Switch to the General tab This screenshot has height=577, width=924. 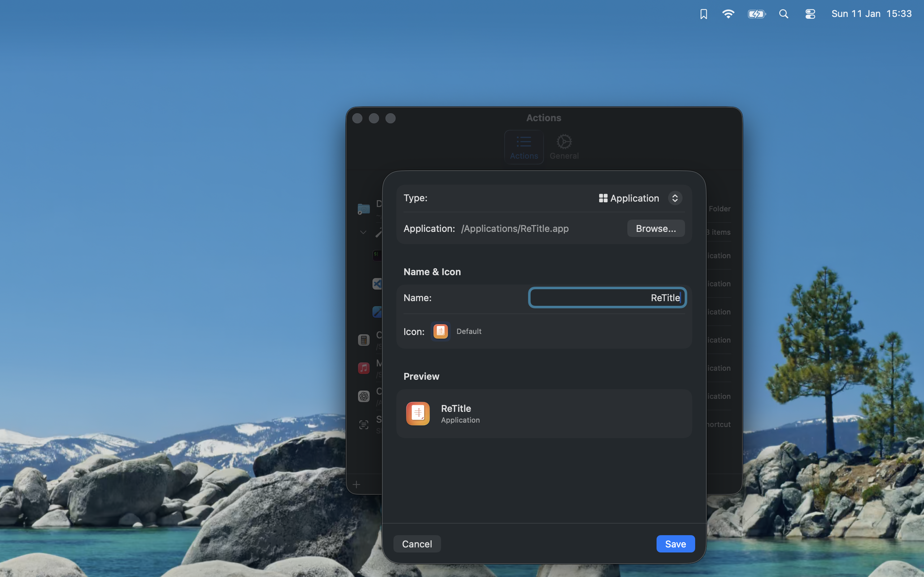(x=564, y=146)
